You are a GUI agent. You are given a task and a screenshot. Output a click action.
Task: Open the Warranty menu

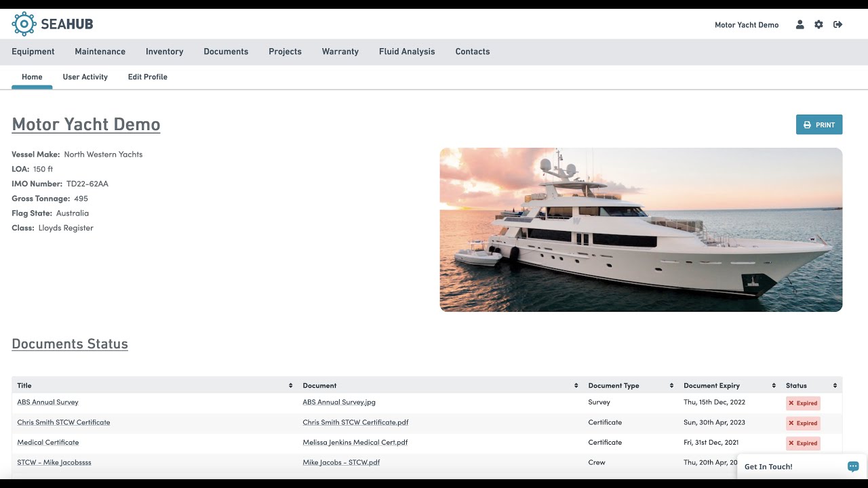tap(340, 52)
